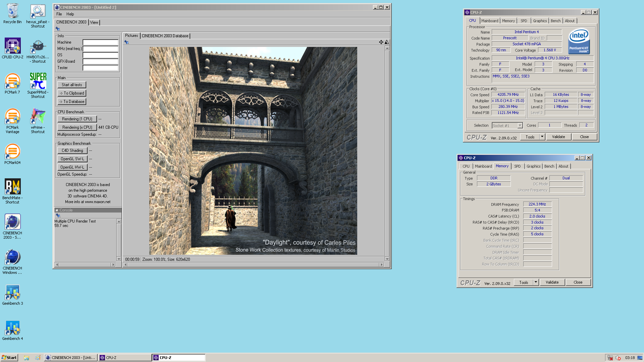Click the pin icon under CINEBENCH 2003 tab
Viewport: 644px width, 362px height.
point(58,29)
